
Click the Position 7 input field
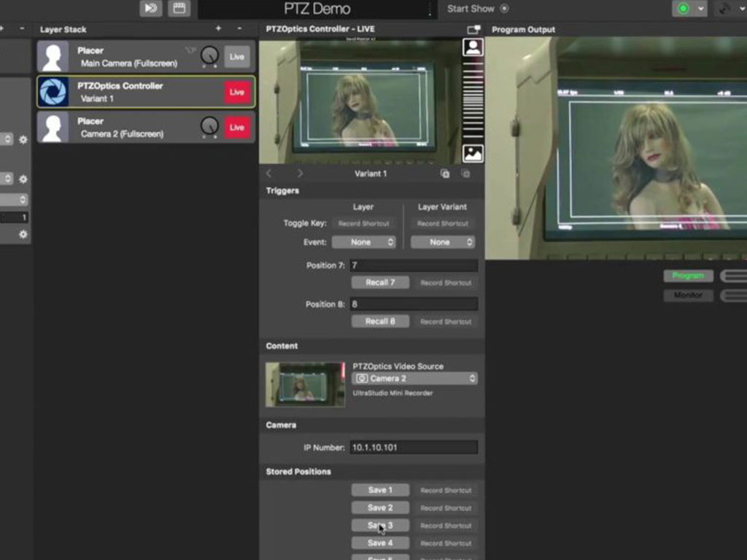coord(414,265)
